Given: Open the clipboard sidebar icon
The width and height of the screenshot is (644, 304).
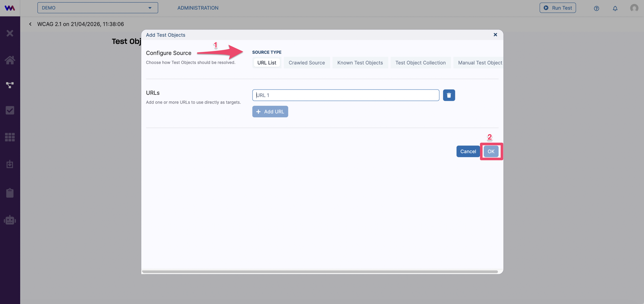Looking at the screenshot, I should click(10, 193).
